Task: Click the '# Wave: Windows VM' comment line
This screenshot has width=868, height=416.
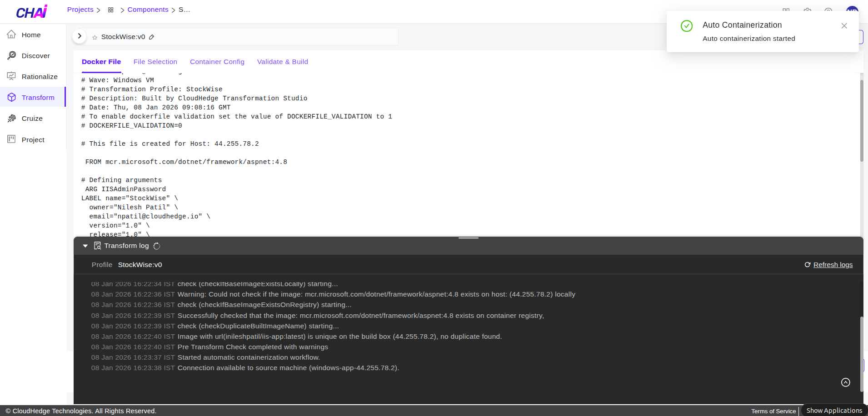Action: tap(118, 80)
